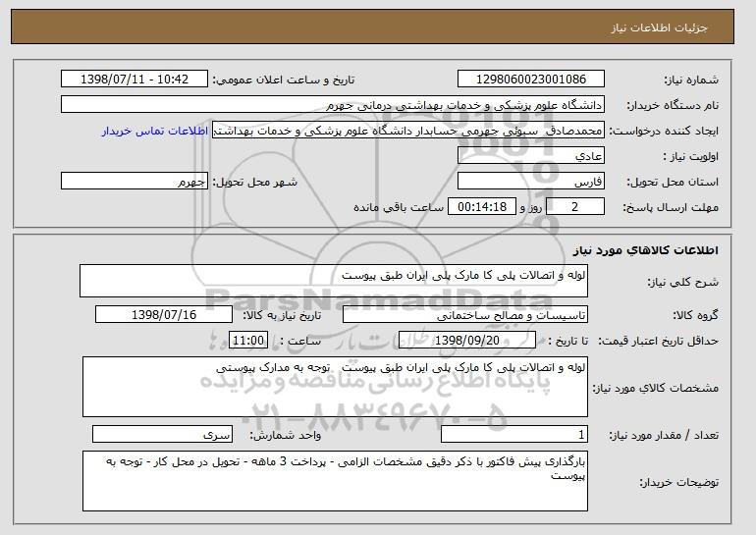Click the general description text box
This screenshot has width=756, height=535.
pos(334,281)
